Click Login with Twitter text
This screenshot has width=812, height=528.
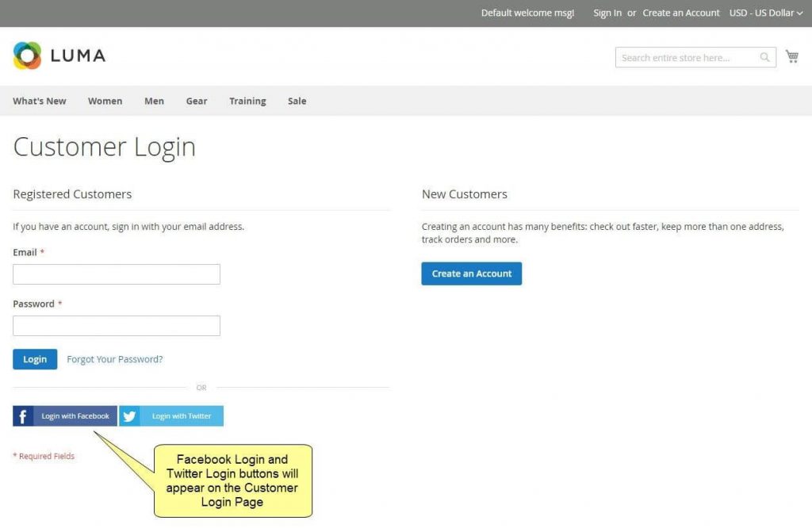tap(182, 416)
